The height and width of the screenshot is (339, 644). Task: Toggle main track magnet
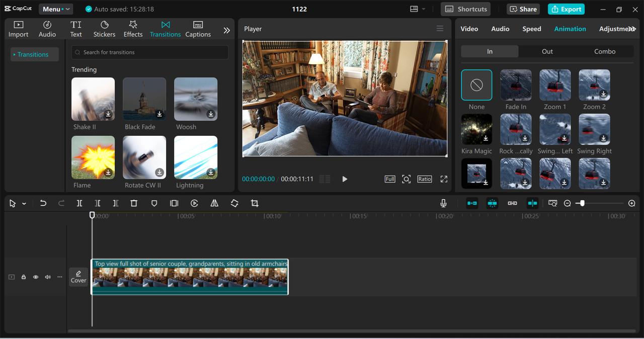coord(472,203)
